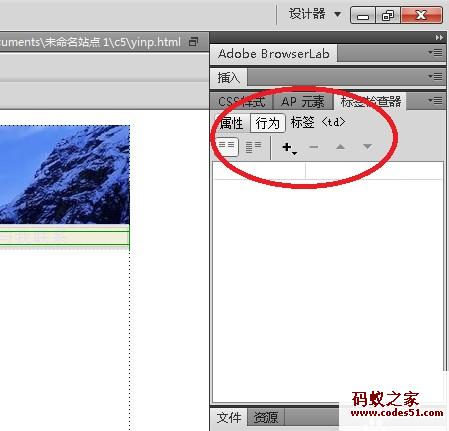Open the 设计器 workspace dropdown

click(x=314, y=14)
